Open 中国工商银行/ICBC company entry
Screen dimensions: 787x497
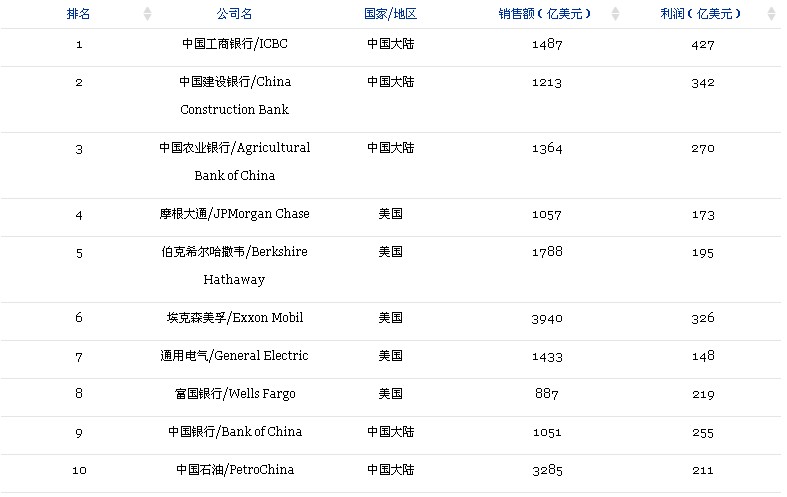click(235, 44)
